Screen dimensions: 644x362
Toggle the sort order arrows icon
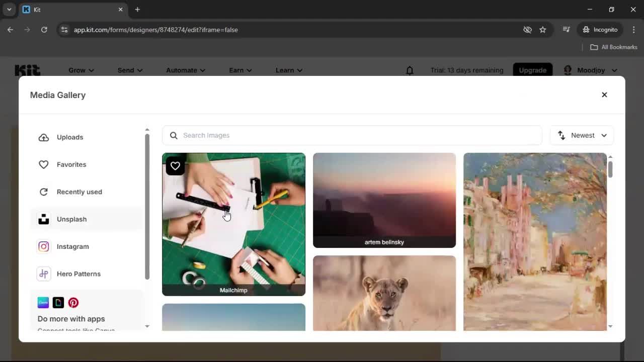(x=560, y=135)
